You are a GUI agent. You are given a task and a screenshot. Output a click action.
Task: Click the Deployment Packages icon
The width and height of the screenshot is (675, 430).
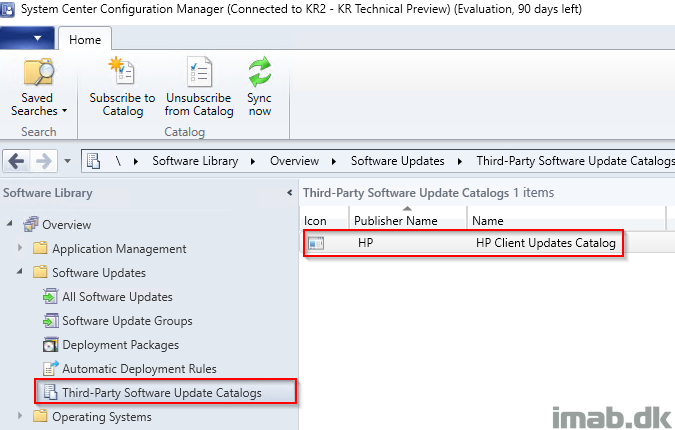(x=50, y=345)
